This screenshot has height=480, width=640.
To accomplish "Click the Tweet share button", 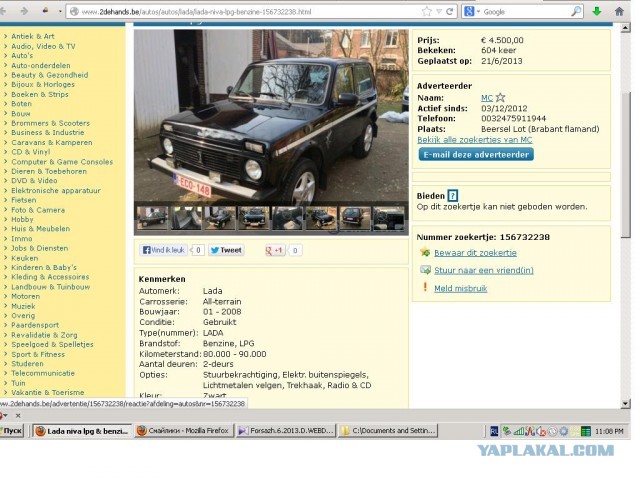I will click(x=226, y=250).
